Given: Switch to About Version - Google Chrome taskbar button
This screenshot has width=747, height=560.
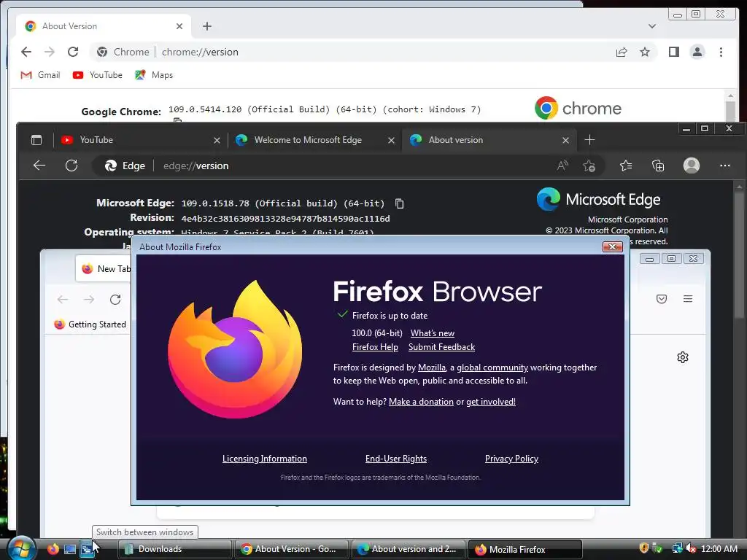Looking at the screenshot, I should [x=291, y=549].
